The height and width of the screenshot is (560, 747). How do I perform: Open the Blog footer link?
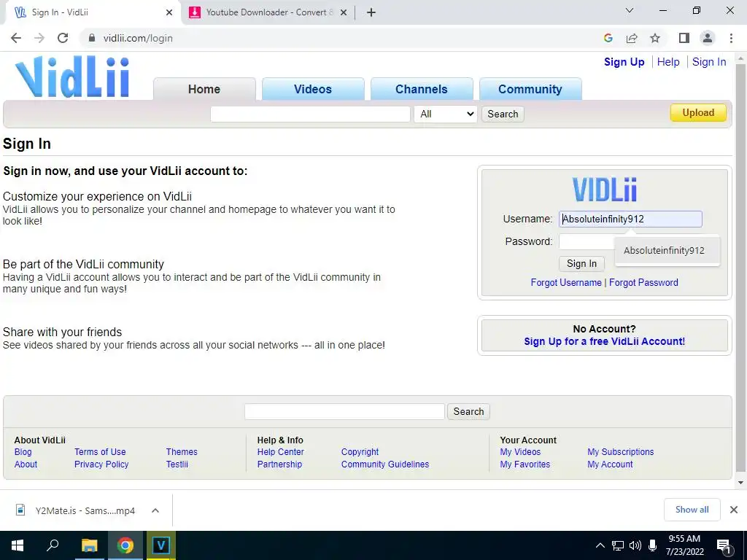coord(23,452)
